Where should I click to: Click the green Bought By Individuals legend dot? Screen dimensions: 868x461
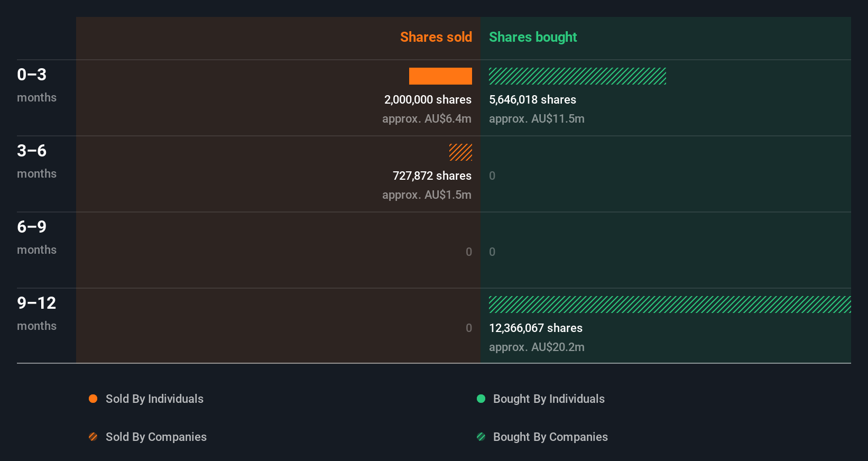(481, 399)
